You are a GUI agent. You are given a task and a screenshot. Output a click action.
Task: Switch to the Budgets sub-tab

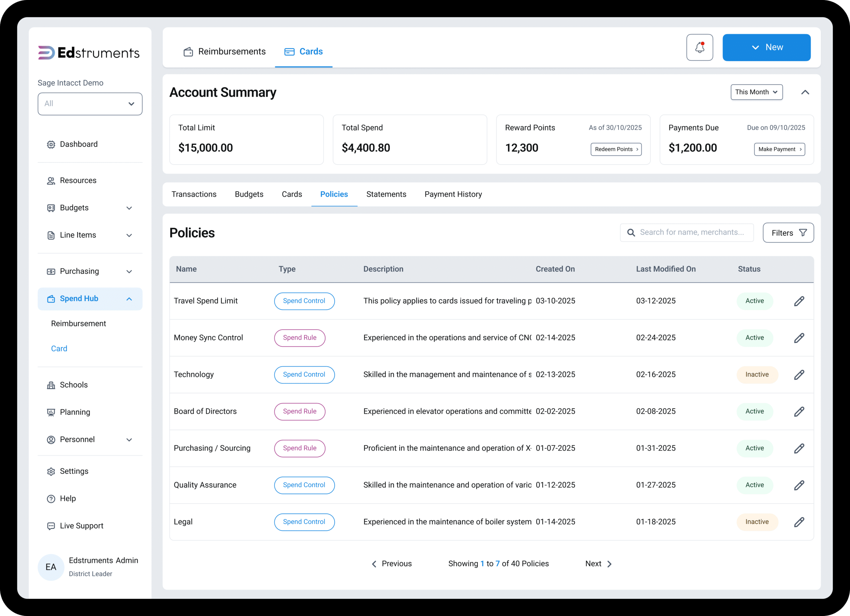click(x=249, y=194)
